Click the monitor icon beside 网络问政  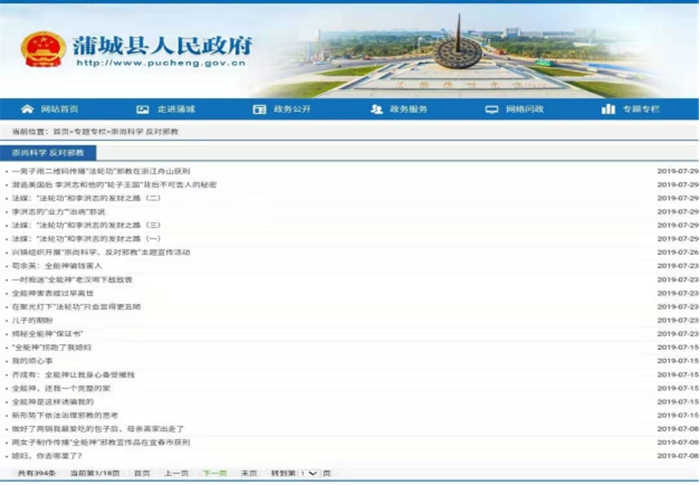(491, 109)
